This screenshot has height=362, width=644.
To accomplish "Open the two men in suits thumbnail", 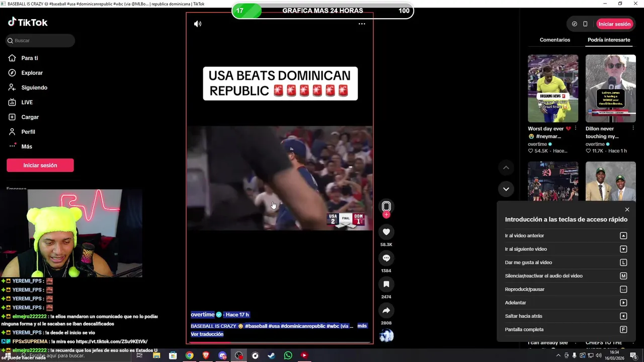I will [x=611, y=181].
